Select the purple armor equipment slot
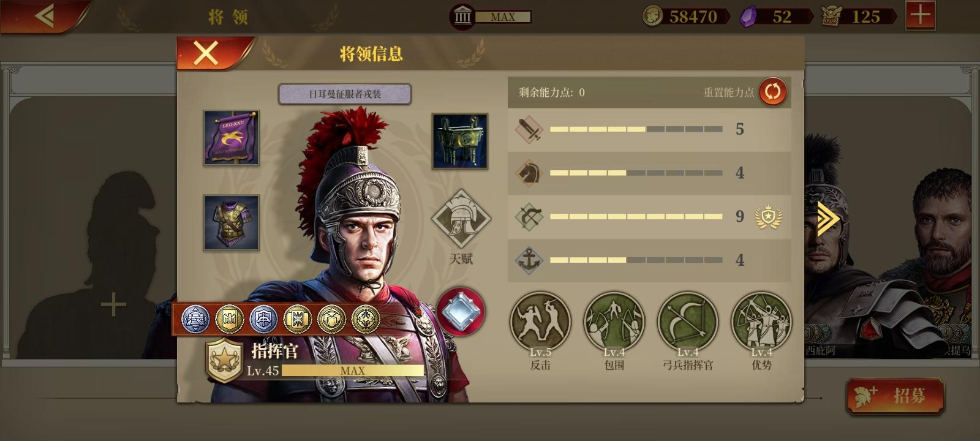Image resolution: width=980 pixels, height=441 pixels. (231, 223)
